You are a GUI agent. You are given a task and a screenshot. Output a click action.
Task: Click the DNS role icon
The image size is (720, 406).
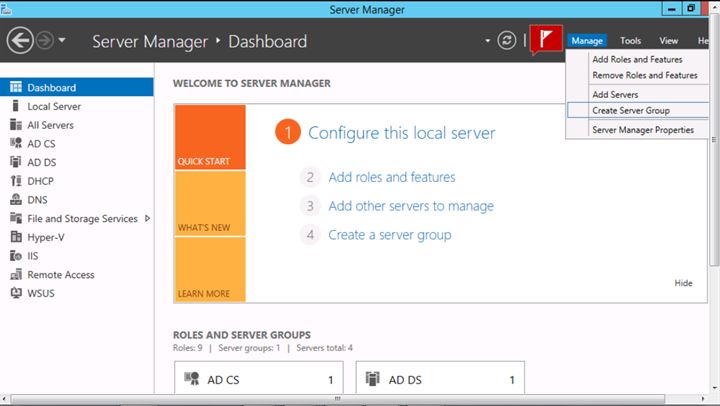pos(16,199)
